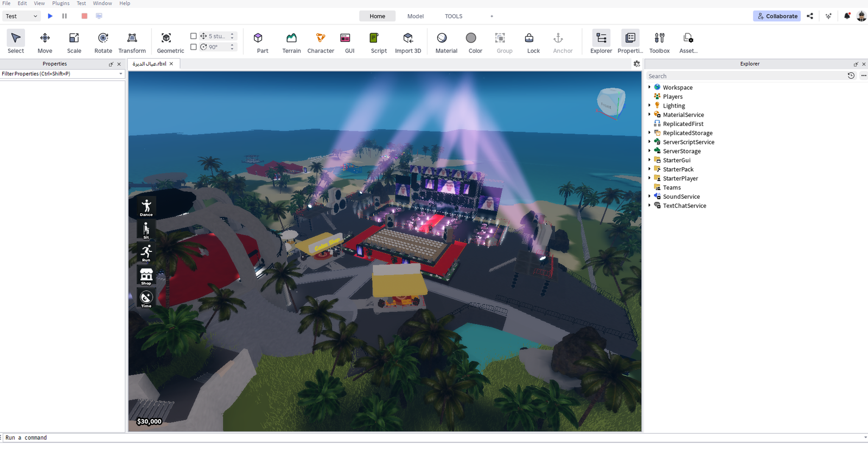The width and height of the screenshot is (868, 456).
Task: Toggle the Properties panel button
Action: [630, 42]
